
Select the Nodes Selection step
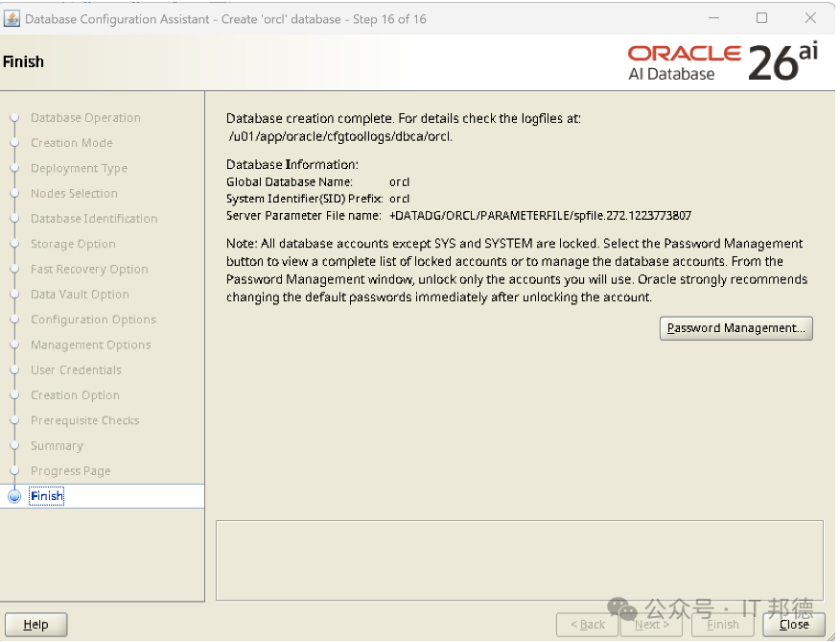(x=74, y=193)
